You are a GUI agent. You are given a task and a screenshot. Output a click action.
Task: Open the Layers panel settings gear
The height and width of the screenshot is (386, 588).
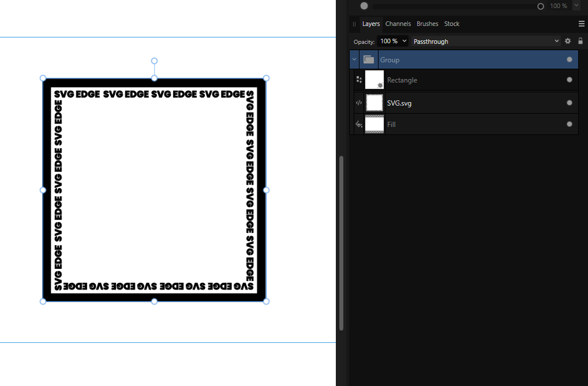567,41
